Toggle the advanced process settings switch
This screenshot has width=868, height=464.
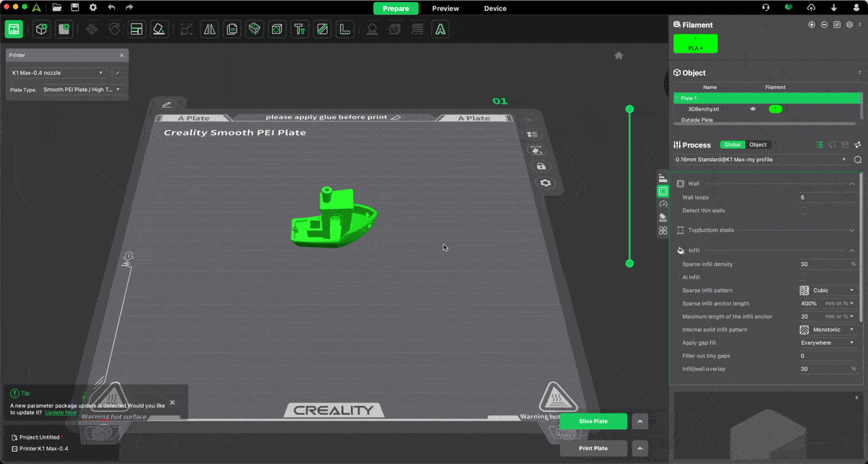click(x=820, y=145)
